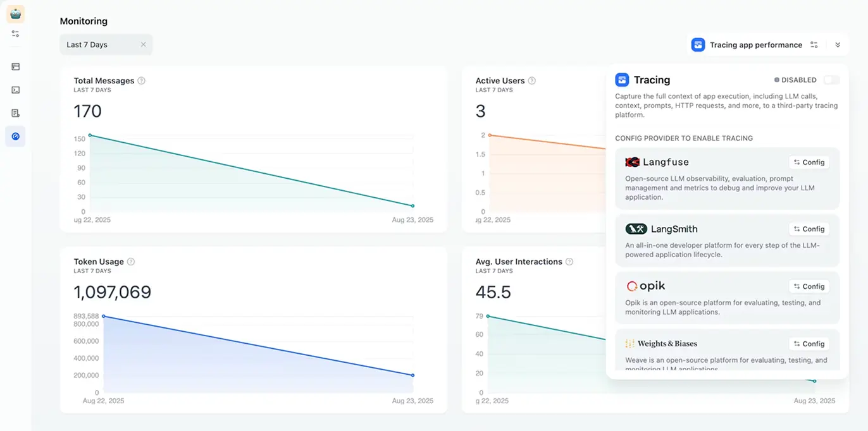Click help icon beside Avg. User Interactions
The image size is (868, 431).
569,262
